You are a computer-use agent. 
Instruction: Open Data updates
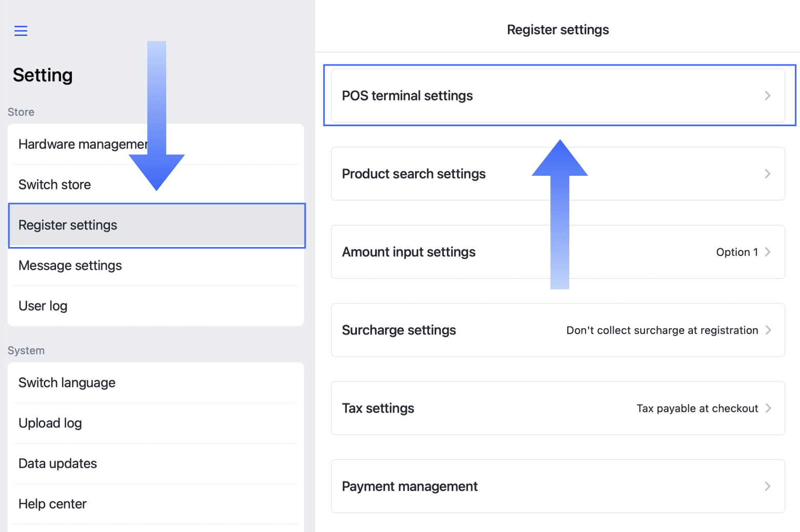58,464
